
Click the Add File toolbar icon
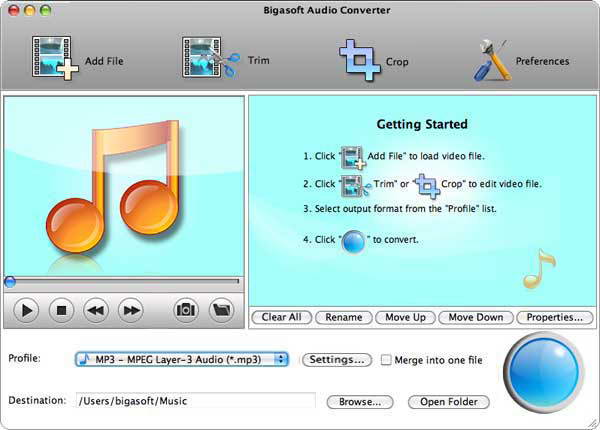[55, 58]
